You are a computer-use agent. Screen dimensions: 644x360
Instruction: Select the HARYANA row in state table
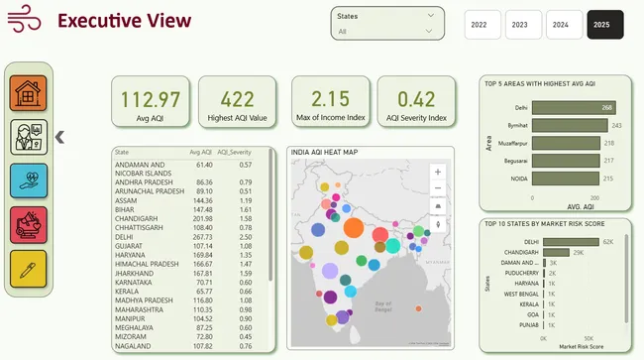(183, 255)
